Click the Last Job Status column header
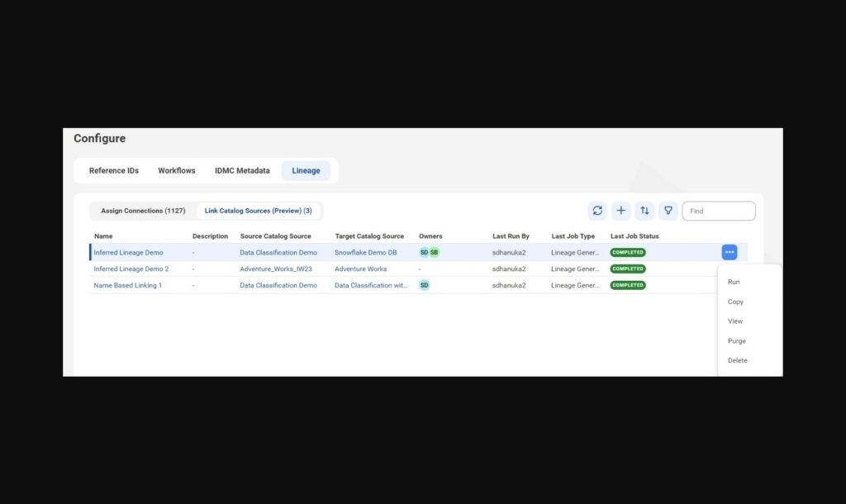The width and height of the screenshot is (846, 504). tap(634, 236)
